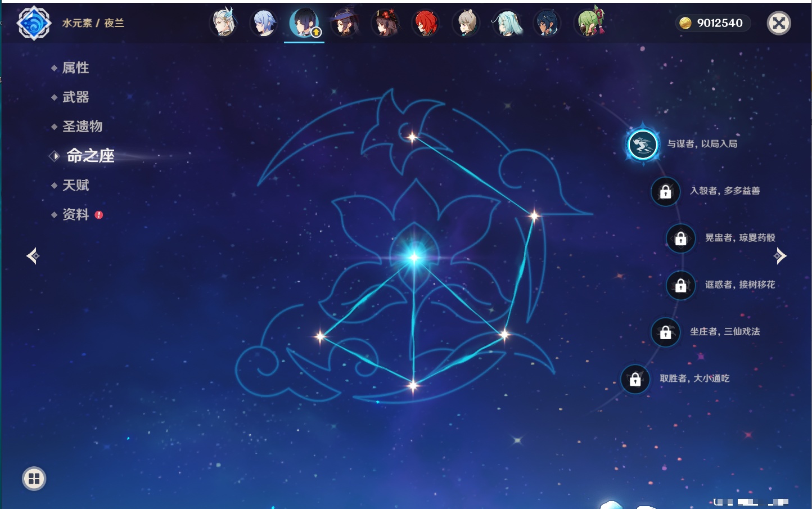Click the title text 水元素 / 夜兰
The image size is (812, 509).
coord(93,23)
